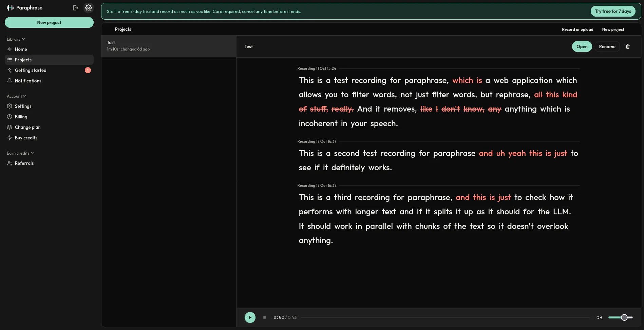Open the settings gear icon at top
Image resolution: width=644 pixels, height=330 pixels.
[89, 8]
